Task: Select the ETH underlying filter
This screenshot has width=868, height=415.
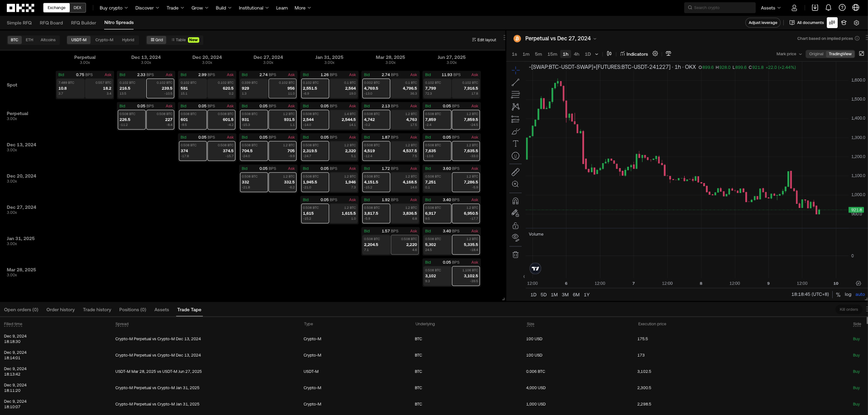Action: 29,40
